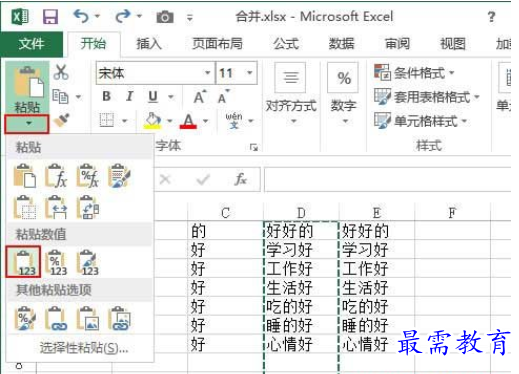Apply the yellow fill color bucket
The width and height of the screenshot is (519, 374).
point(153,121)
